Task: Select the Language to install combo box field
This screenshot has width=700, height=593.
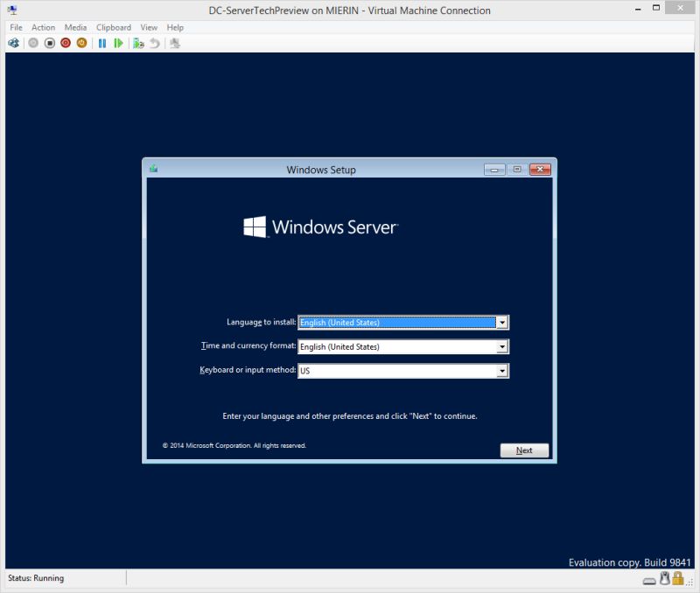Action: click(x=403, y=322)
